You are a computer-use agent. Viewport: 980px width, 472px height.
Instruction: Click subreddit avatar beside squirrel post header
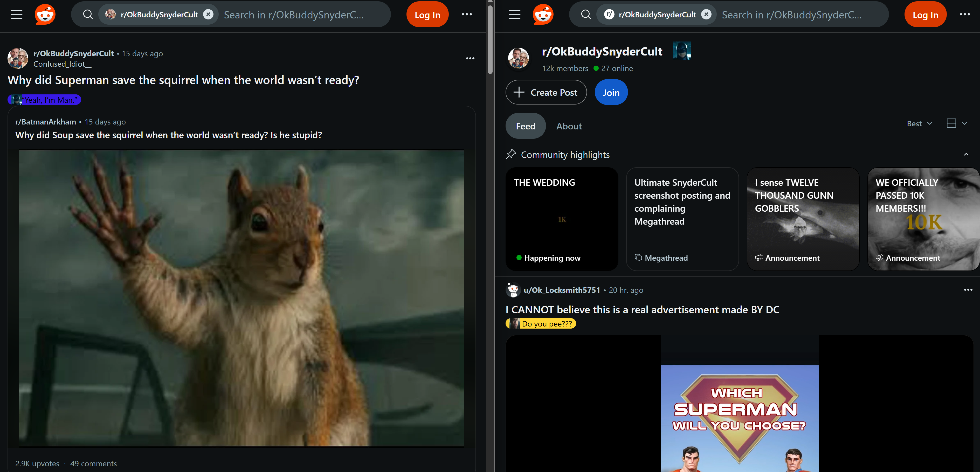[18, 58]
